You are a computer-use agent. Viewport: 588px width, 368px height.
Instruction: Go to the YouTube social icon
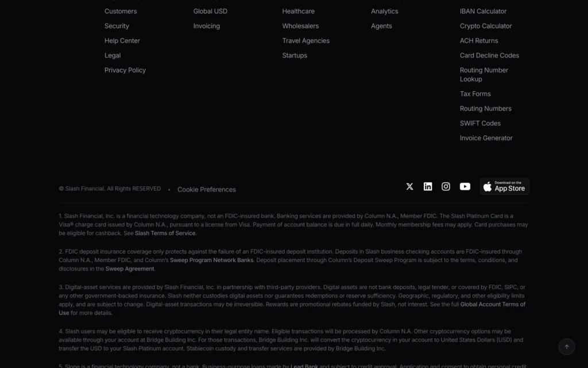465,187
